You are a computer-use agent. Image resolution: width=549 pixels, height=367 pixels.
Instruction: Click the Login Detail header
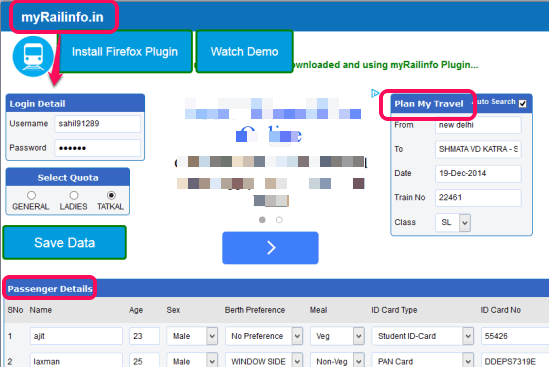tap(37, 104)
